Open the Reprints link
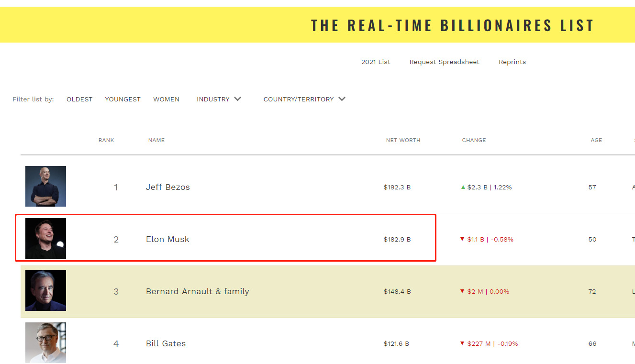The image size is (635, 364). click(x=512, y=62)
